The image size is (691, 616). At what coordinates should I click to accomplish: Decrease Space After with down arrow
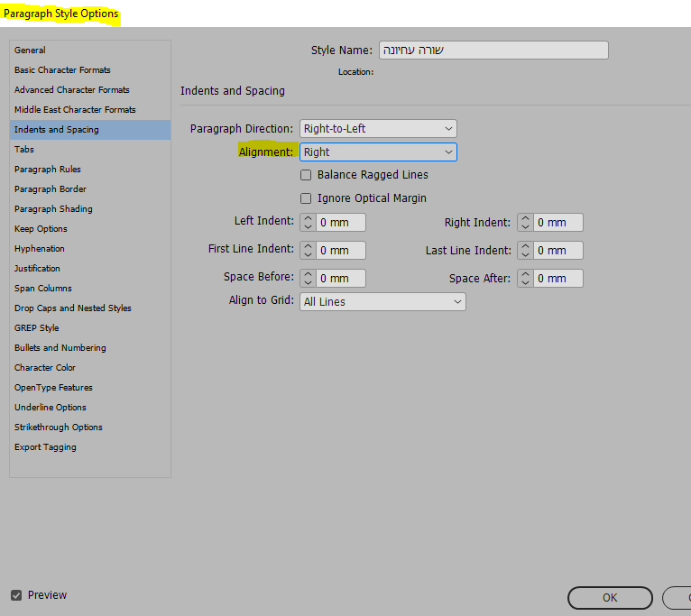(525, 283)
